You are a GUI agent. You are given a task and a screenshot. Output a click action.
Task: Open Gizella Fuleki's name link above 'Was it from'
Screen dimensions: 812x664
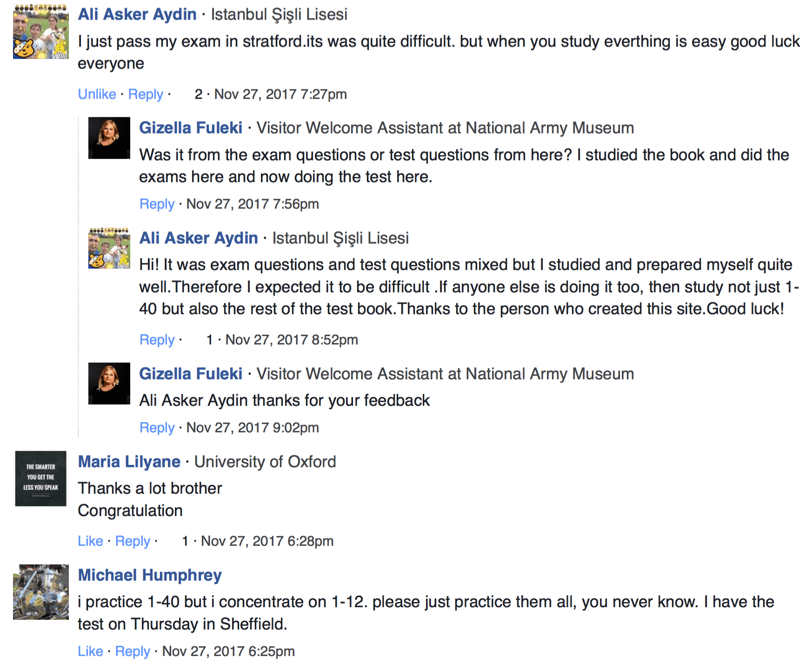click(191, 128)
